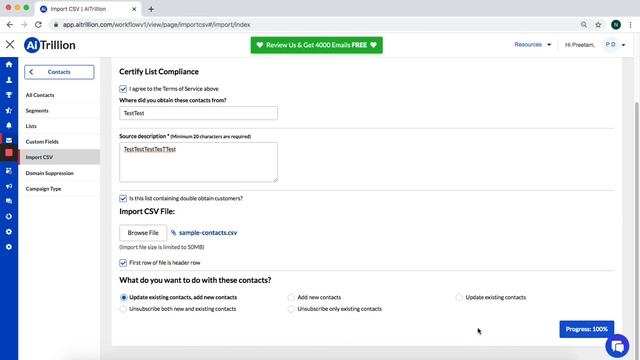The height and width of the screenshot is (360, 640).
Task: Open the home icon in sidebar
Action: coord(9,64)
